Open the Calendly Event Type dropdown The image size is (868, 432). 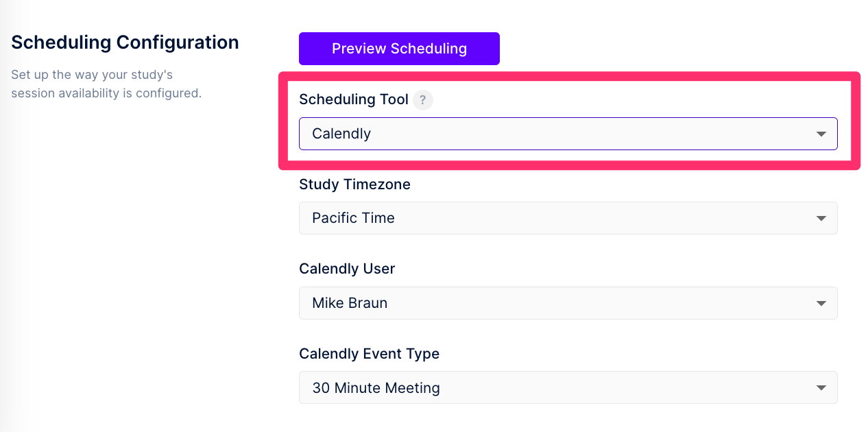pos(568,387)
